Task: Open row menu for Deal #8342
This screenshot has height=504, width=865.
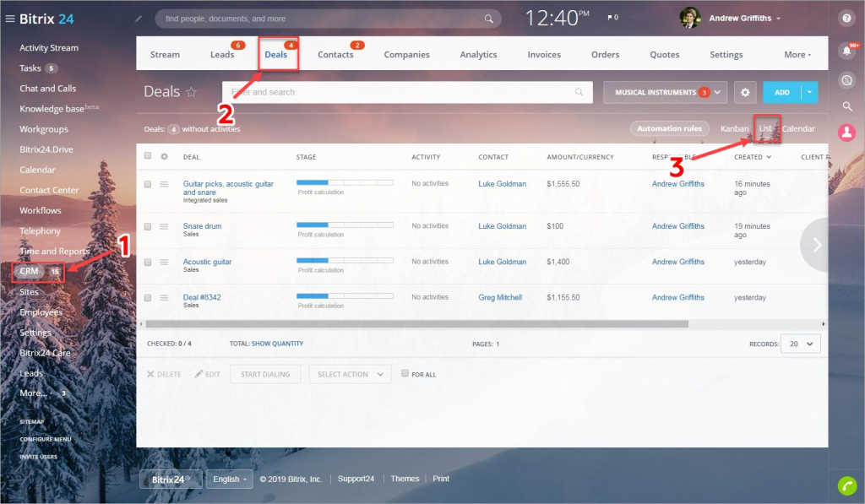Action: tap(164, 298)
